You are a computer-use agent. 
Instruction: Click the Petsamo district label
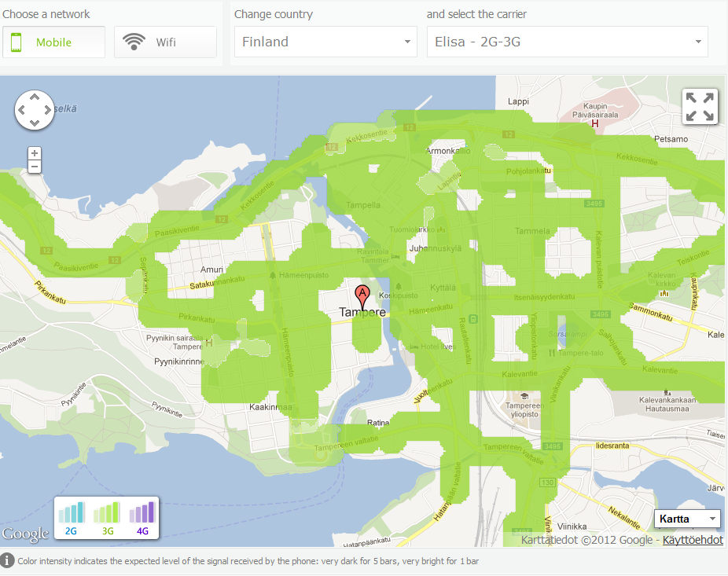671,139
